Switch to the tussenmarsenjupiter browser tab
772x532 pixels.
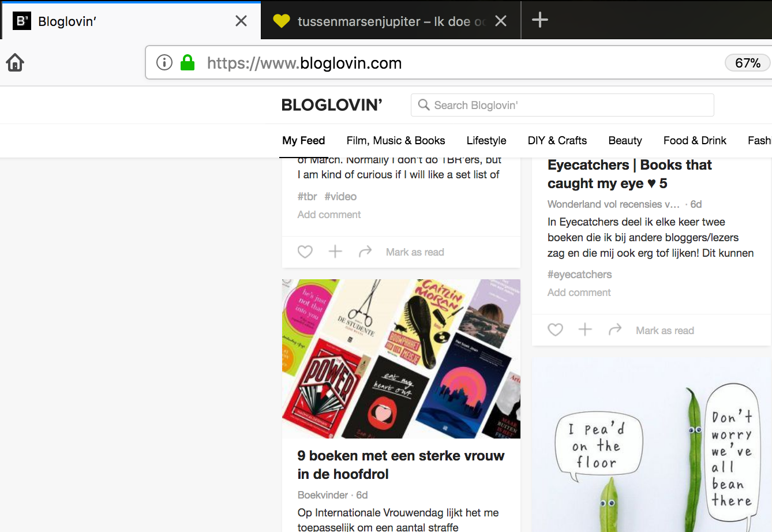[391, 21]
